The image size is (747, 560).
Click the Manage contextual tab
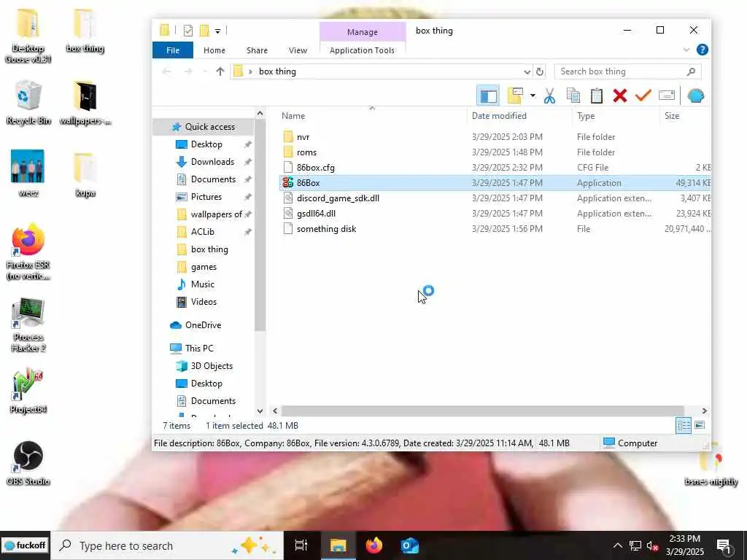click(x=362, y=32)
